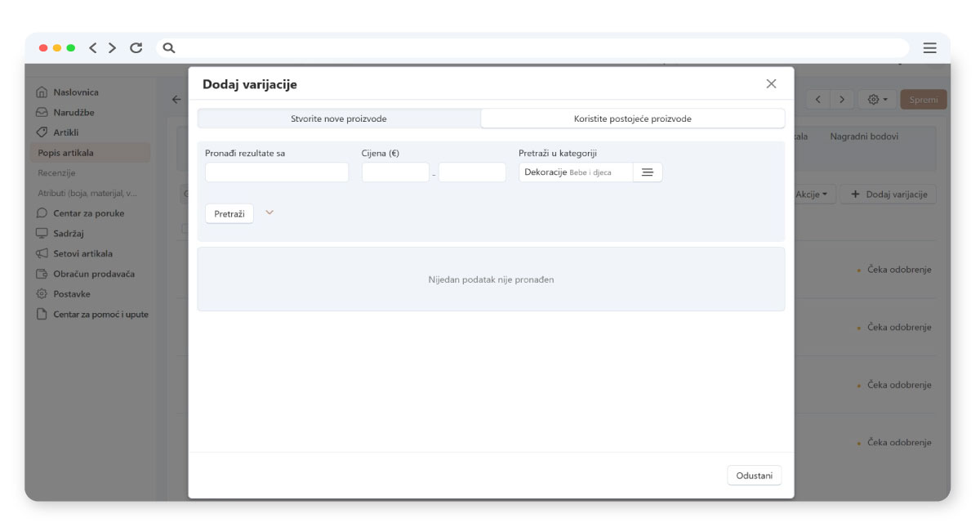
Task: Expand advanced search options chevron
Action: coord(269,212)
